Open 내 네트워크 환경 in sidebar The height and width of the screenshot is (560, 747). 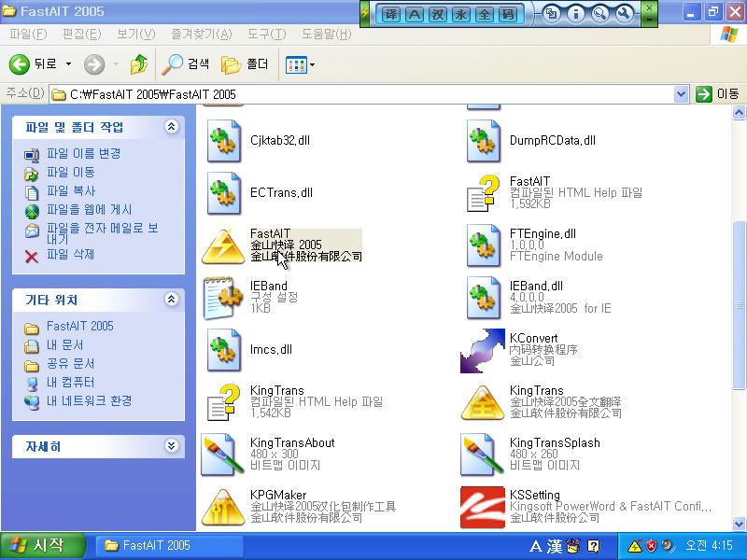[x=89, y=400]
